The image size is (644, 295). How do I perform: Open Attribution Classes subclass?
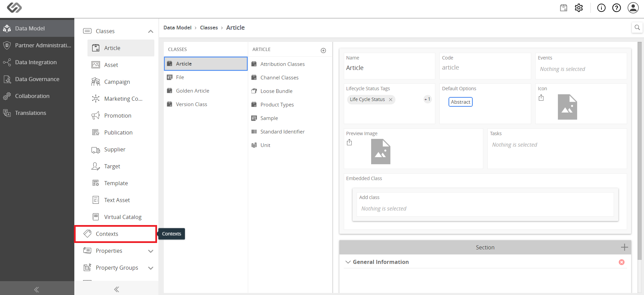click(290, 64)
